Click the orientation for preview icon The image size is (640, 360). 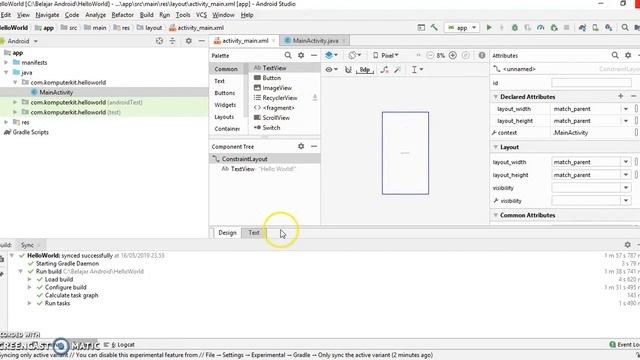pos(354,55)
